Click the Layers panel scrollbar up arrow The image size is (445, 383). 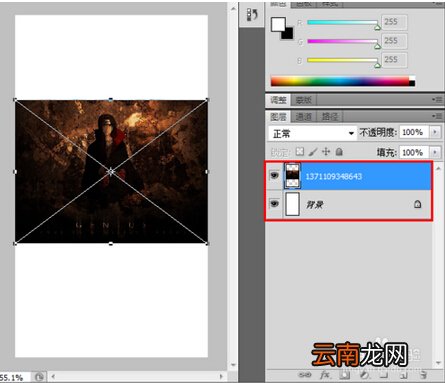438,169
